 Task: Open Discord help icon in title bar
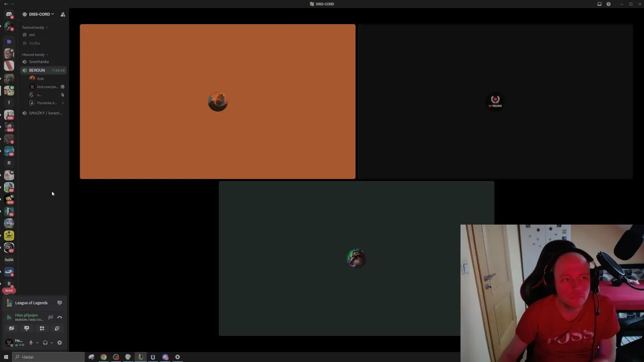click(608, 4)
